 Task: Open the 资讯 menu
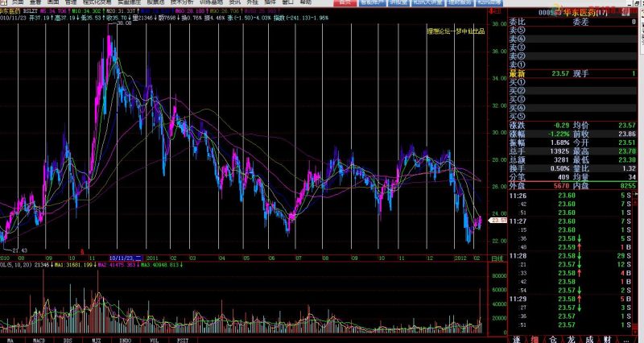click(x=234, y=2)
